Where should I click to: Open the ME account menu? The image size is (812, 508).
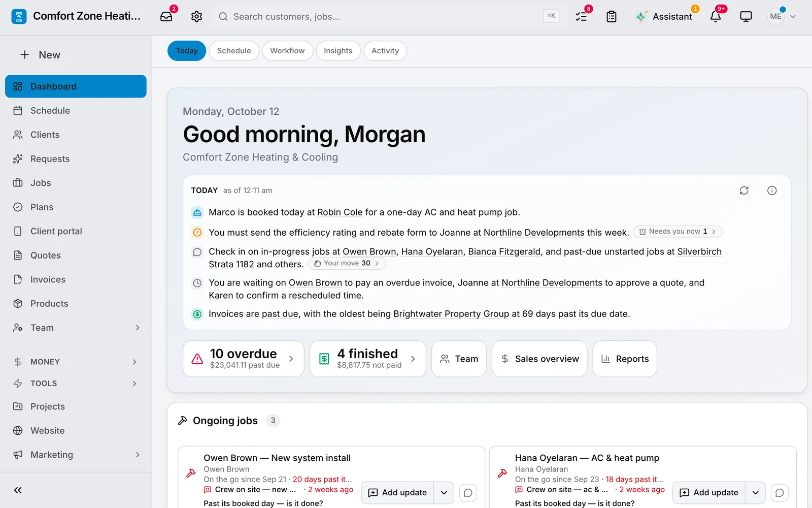782,16
